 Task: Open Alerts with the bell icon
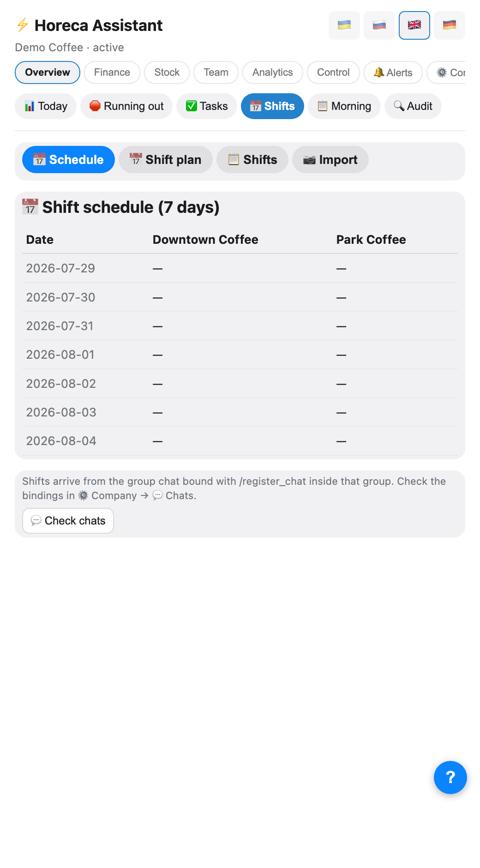point(393,72)
